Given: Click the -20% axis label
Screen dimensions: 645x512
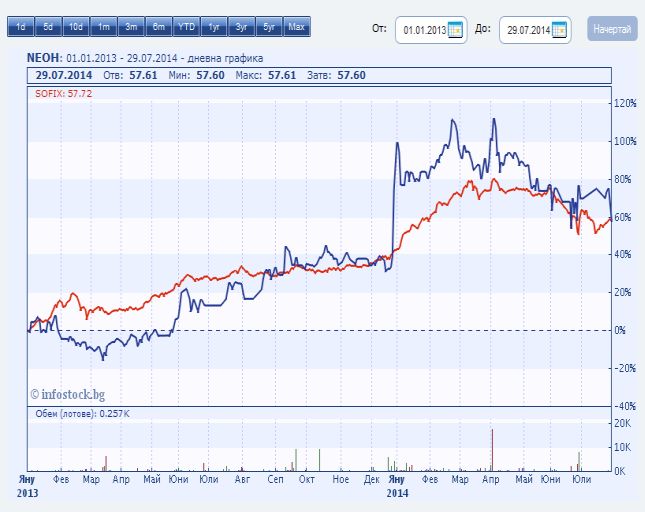Looking at the screenshot, I should pos(625,368).
